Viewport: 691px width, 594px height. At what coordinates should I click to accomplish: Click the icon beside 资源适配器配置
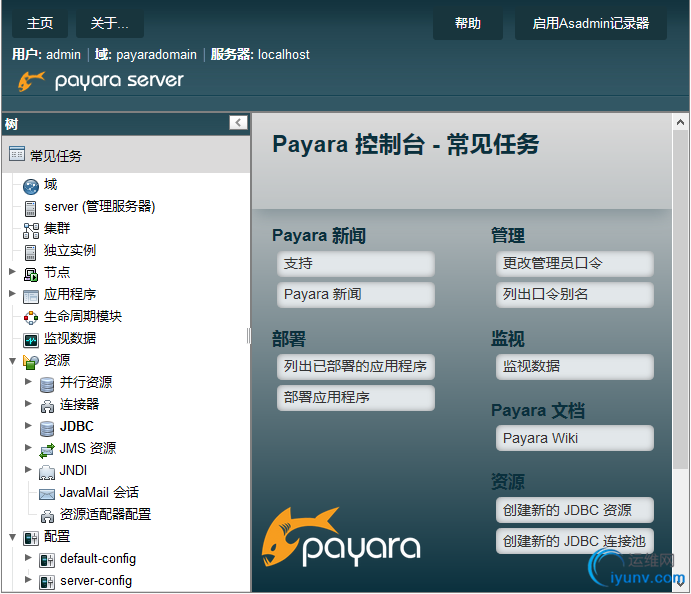coord(47,516)
